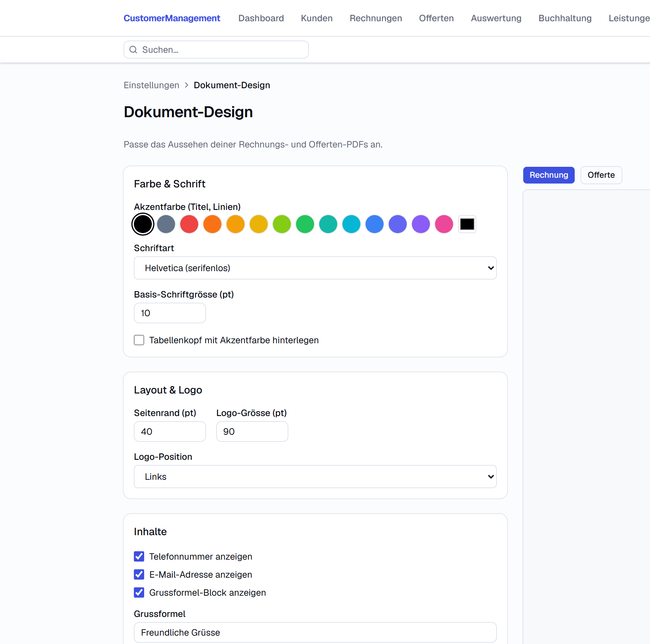Enable Tabellenkopf mit Akzentfarbe hinterlegen checkbox
Screen dimensions: 650x644
pyautogui.click(x=139, y=340)
